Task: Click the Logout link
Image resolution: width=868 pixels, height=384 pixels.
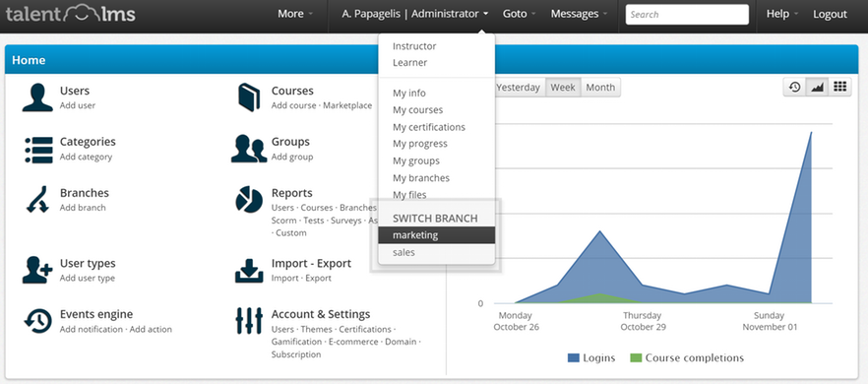Action: [830, 15]
